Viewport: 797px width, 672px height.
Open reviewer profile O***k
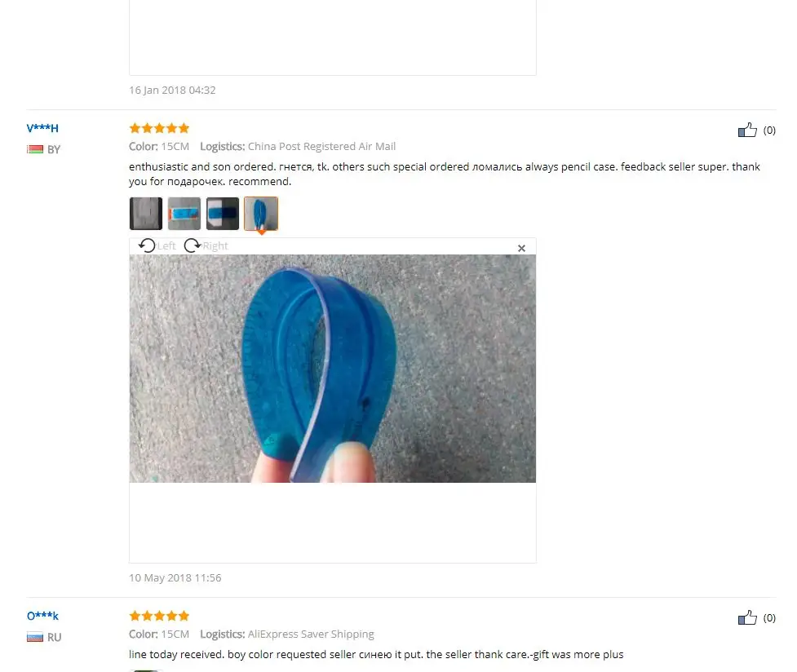[42, 616]
